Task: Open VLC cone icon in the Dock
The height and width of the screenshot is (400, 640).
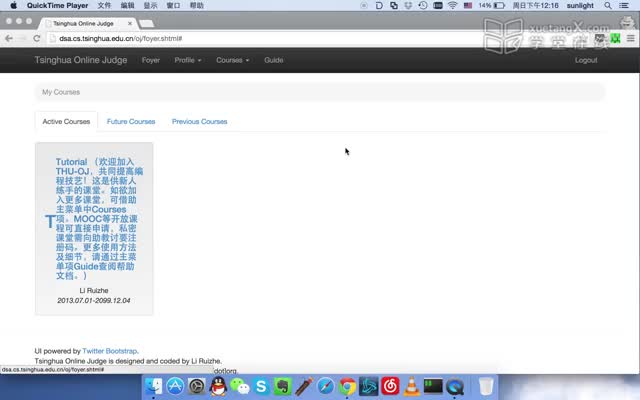Action: click(411, 386)
